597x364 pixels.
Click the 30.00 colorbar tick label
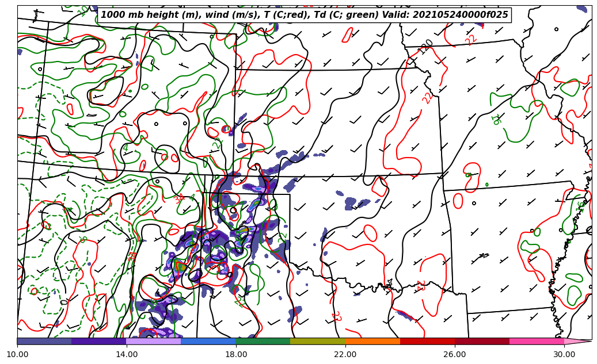[564, 354]
